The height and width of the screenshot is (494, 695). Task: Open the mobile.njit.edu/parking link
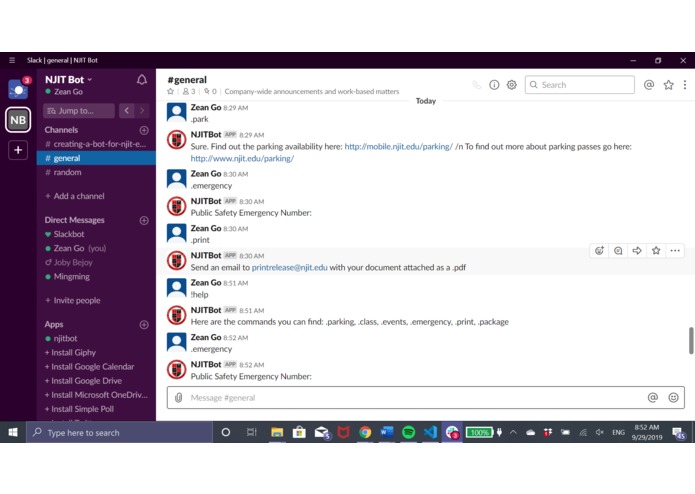coord(398,147)
